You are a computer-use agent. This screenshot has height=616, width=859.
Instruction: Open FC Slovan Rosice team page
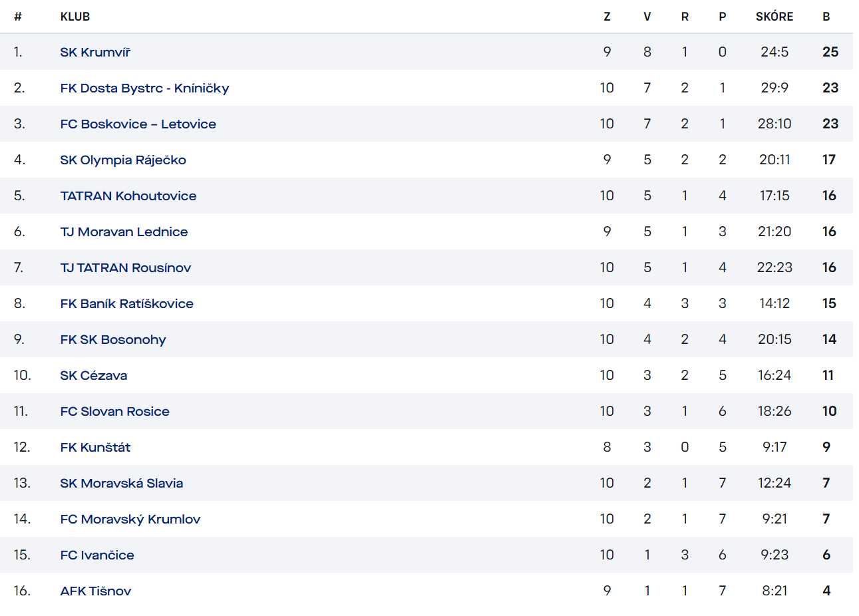click(x=114, y=411)
